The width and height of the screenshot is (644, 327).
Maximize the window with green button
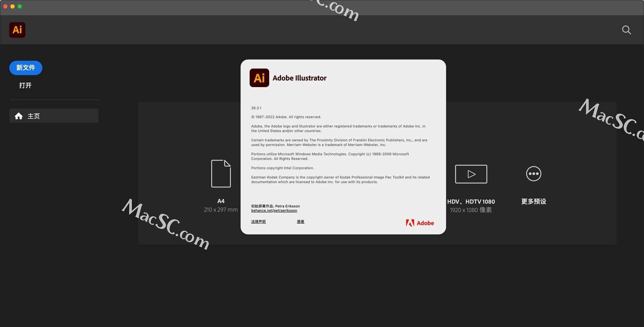20,6
